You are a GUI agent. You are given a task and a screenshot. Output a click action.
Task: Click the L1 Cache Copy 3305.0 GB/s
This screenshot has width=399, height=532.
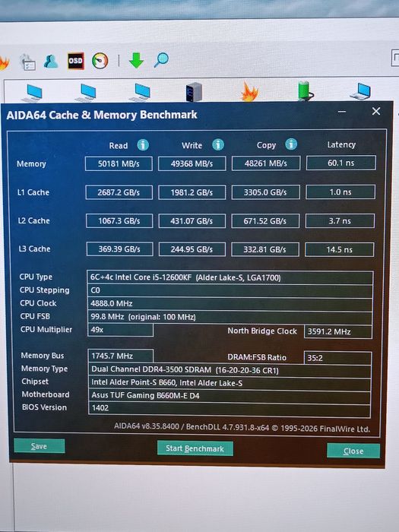tap(266, 192)
